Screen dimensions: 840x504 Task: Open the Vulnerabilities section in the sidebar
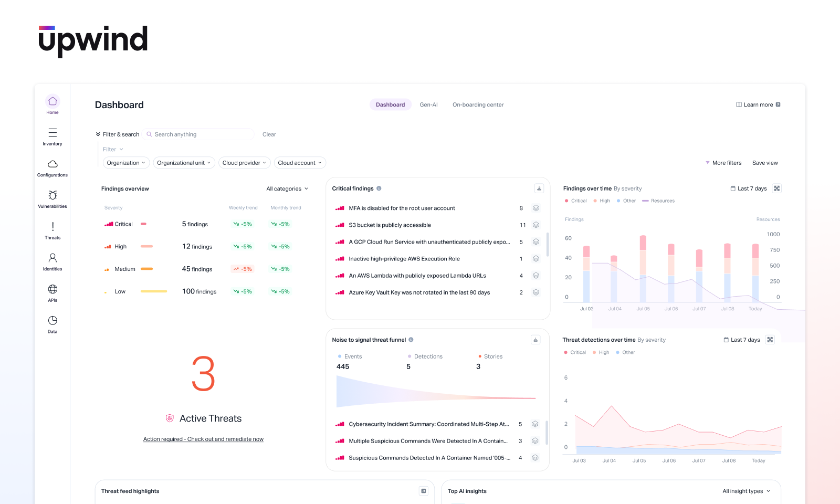(x=52, y=198)
